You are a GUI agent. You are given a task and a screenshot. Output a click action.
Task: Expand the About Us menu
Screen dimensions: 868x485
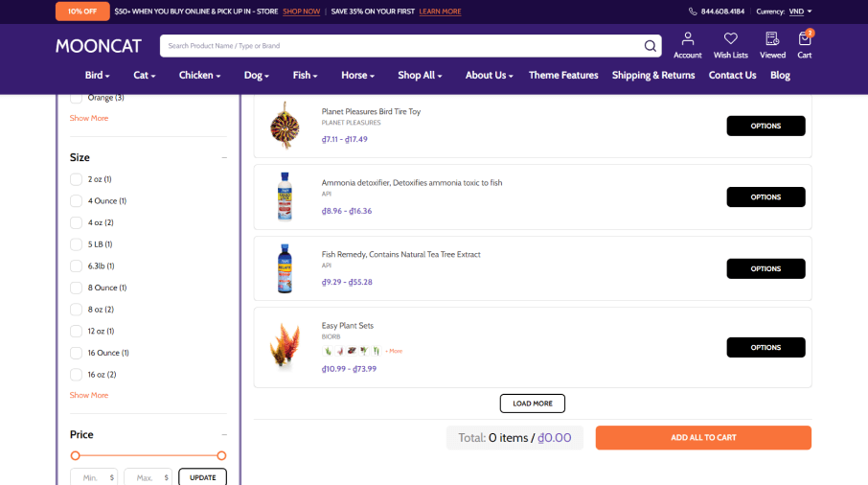click(489, 76)
